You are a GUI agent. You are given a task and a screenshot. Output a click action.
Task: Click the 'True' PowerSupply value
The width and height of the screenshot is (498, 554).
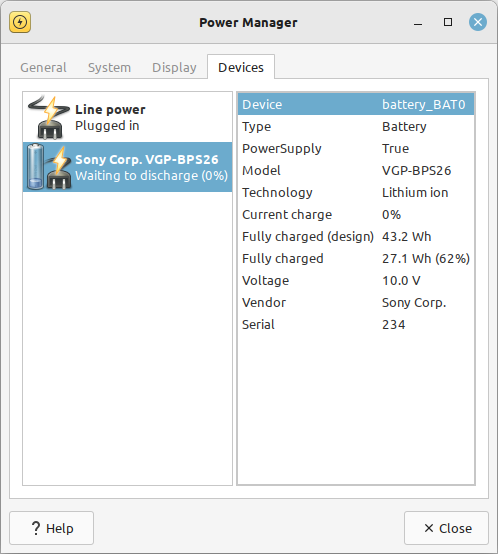pos(395,148)
